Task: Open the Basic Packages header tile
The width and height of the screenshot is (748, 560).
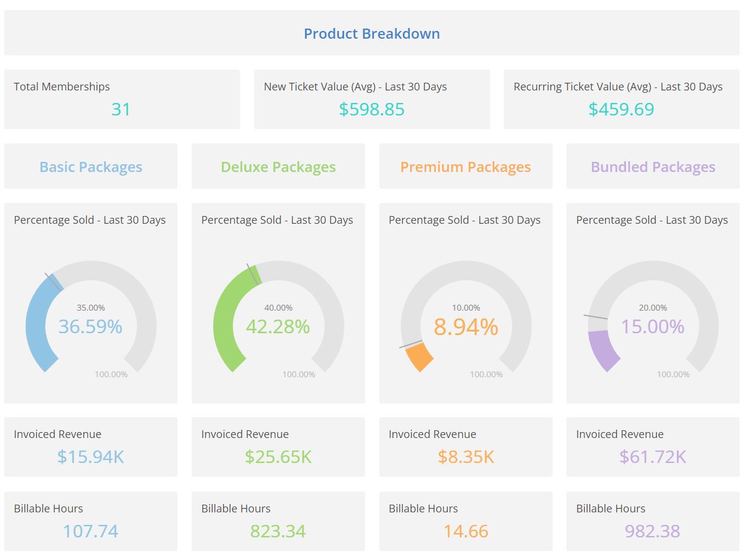Action: (x=91, y=167)
